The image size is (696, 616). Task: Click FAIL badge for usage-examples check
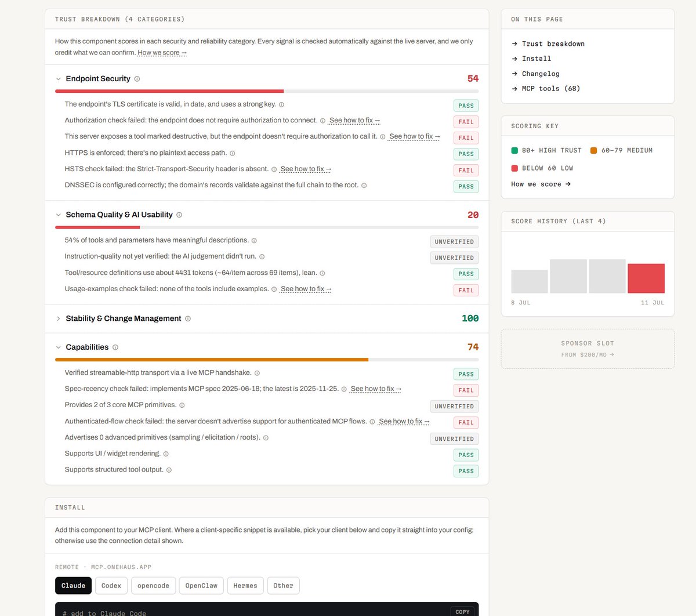click(466, 290)
